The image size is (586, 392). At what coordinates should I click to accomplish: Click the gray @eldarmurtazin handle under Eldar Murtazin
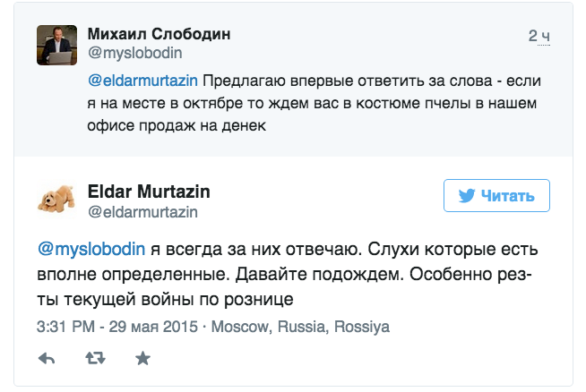pos(142,212)
